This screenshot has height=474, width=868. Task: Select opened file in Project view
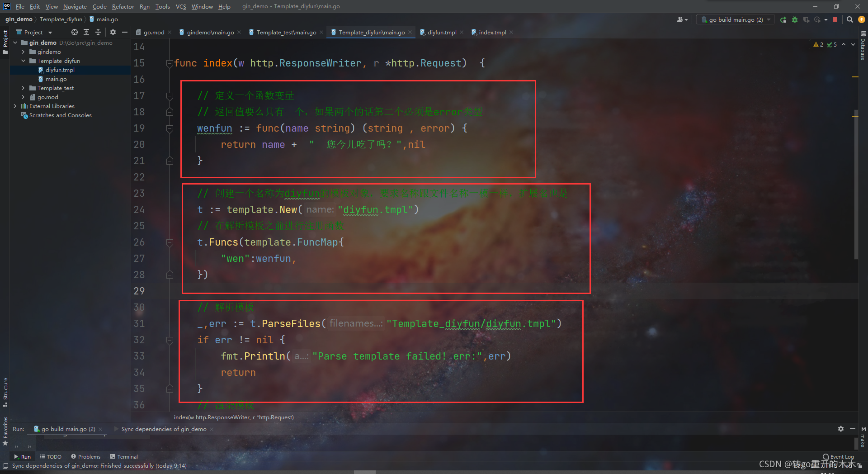(74, 32)
